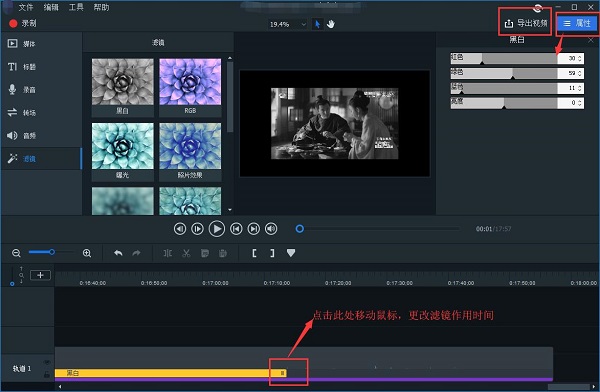600x392 pixels.
Task: Adjust the 绿色 green slider
Action: (504, 73)
